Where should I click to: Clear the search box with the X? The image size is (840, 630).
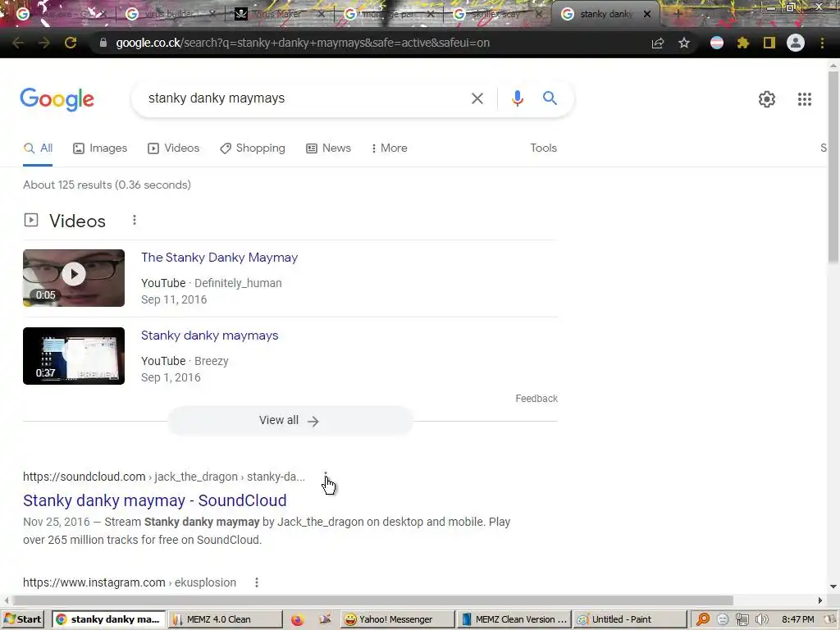[x=477, y=98]
